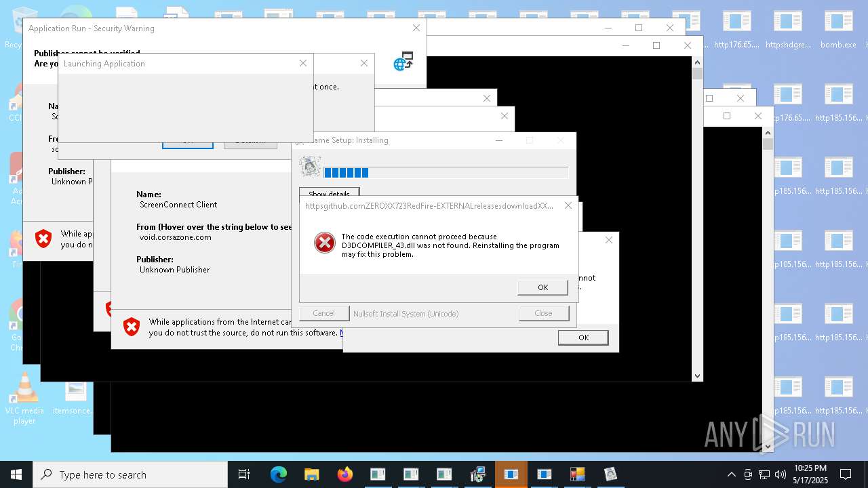Open File Explorer from the taskbar
This screenshot has height=488, width=868.
pyautogui.click(x=311, y=474)
